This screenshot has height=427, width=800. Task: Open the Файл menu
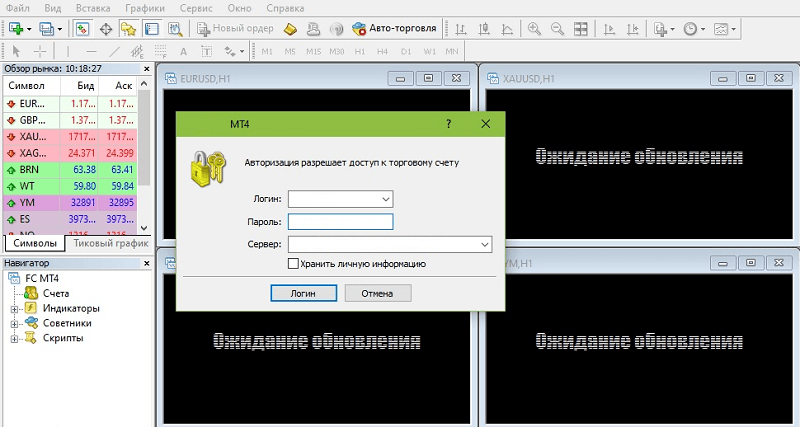coord(18,8)
